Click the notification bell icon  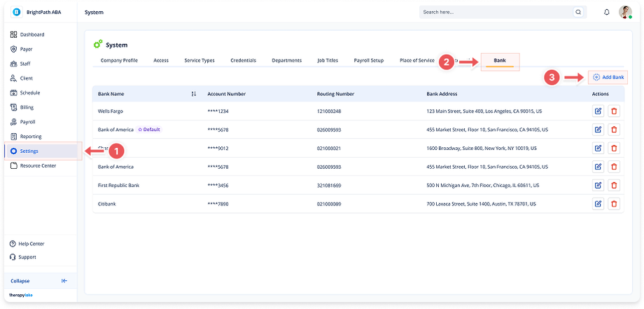(x=606, y=12)
